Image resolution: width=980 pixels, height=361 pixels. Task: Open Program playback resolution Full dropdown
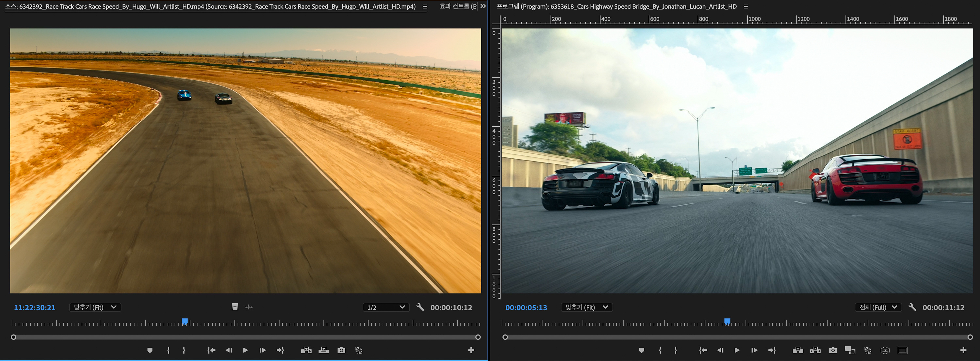tap(878, 307)
